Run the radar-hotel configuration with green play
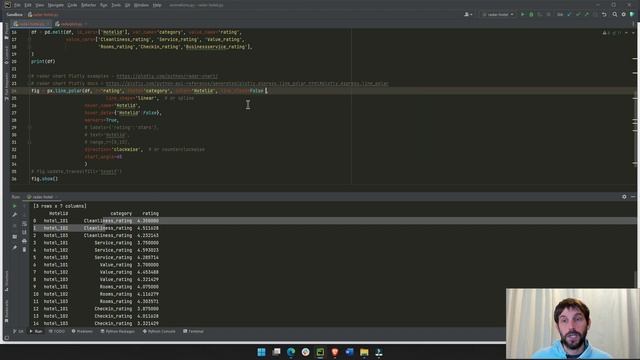 522,14
